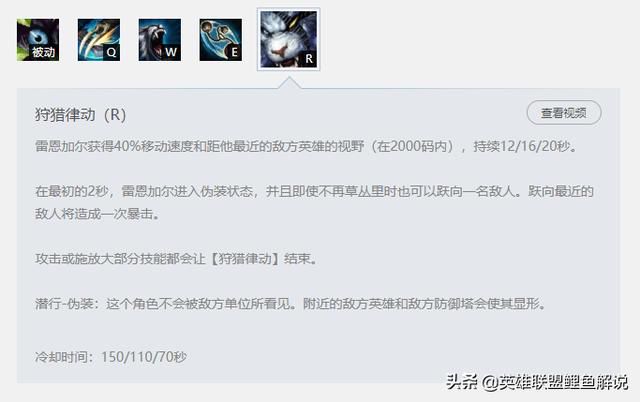Click the 被动 label on the first icon
Screen dimensions: 640x402
(44, 52)
